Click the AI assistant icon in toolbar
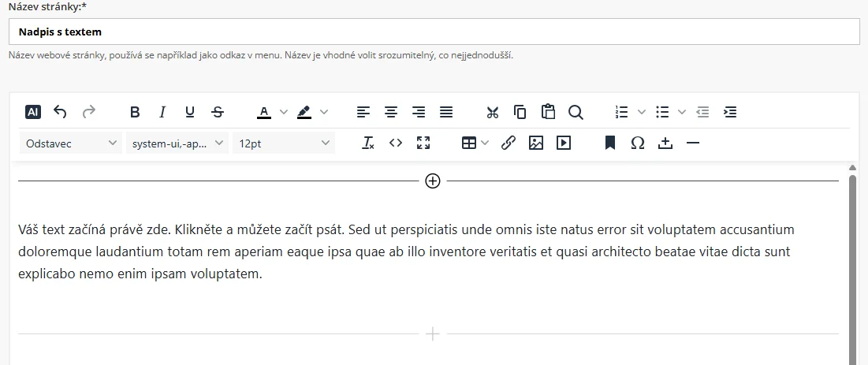 32,112
